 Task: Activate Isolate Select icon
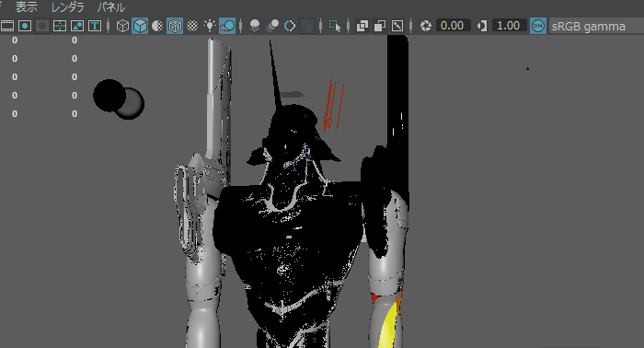(x=335, y=26)
